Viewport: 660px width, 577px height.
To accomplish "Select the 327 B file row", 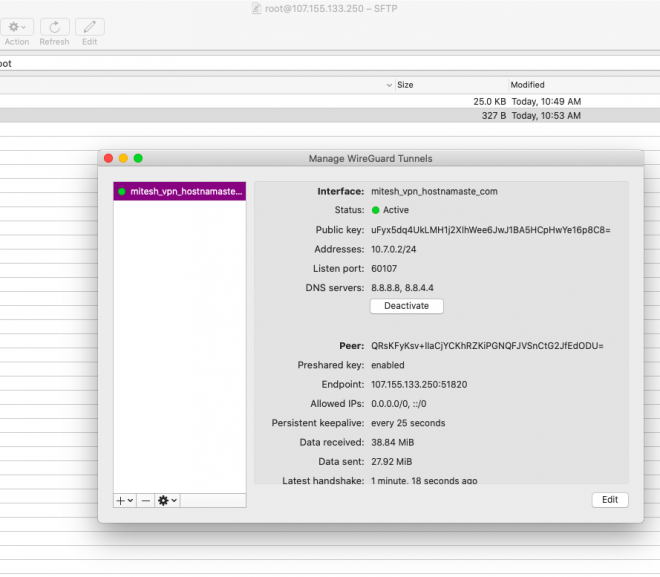I will 330,116.
